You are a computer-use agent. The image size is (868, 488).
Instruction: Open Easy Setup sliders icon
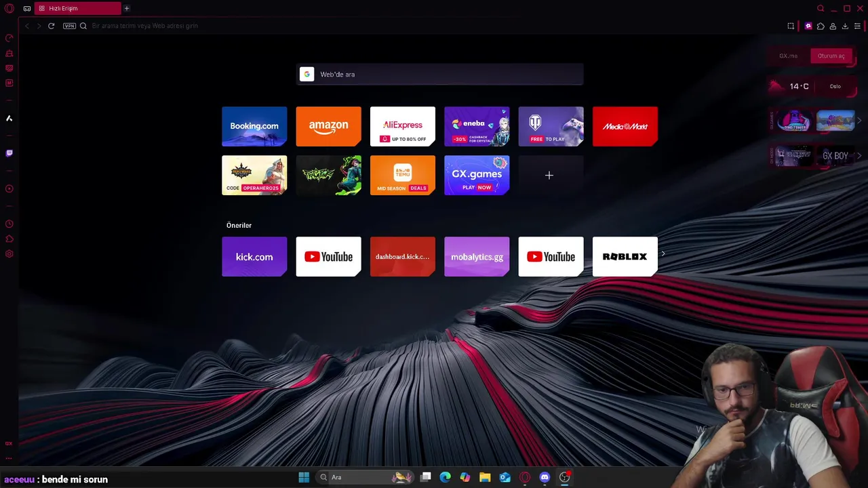(x=857, y=26)
